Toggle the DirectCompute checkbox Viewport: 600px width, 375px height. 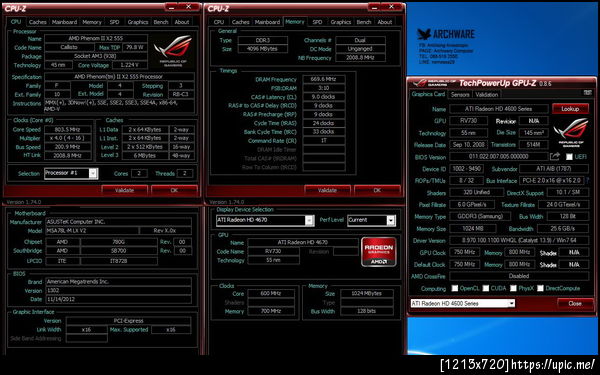(540, 288)
